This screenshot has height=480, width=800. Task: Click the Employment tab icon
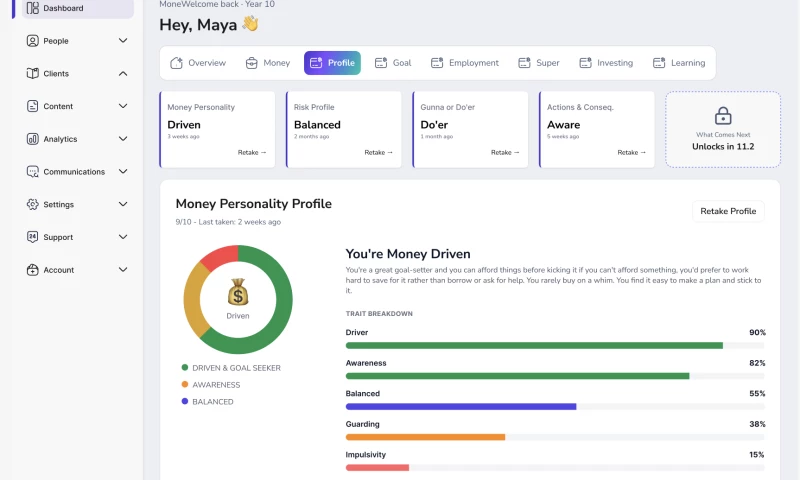437,63
